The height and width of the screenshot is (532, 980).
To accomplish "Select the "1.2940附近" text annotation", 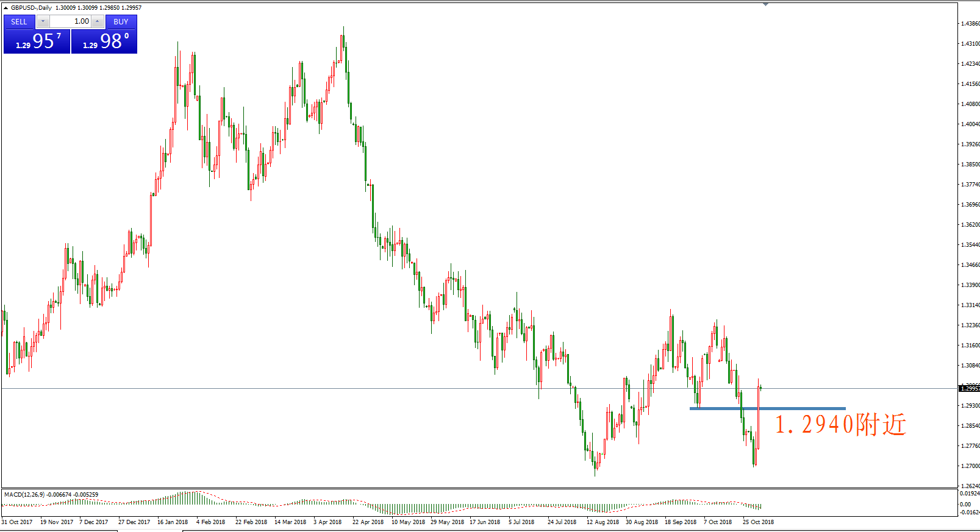I will 840,425.
